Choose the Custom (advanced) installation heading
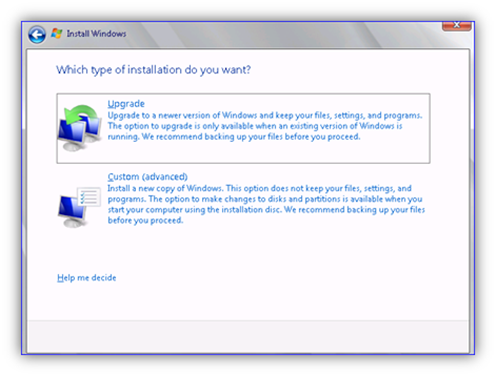Viewport: 496px width, 376px height. tap(147, 176)
